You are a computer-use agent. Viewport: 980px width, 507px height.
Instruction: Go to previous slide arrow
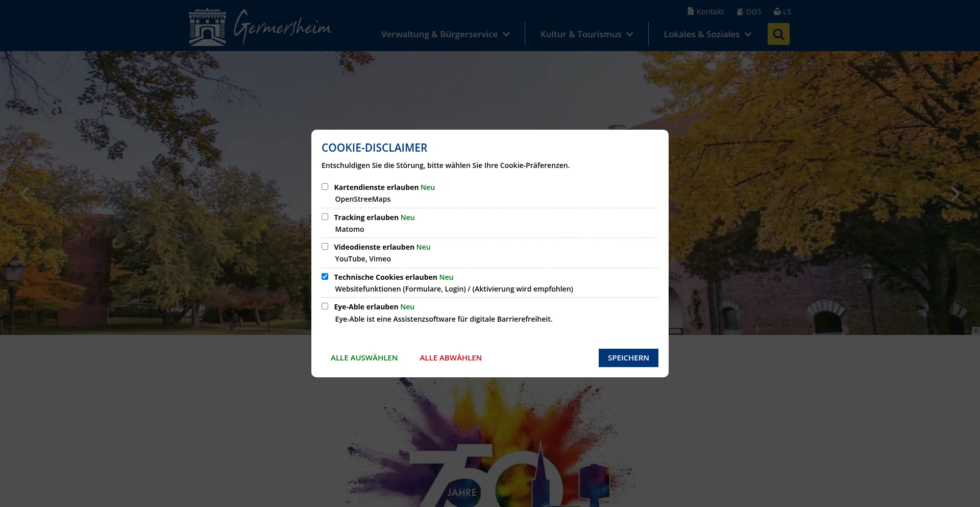[24, 194]
